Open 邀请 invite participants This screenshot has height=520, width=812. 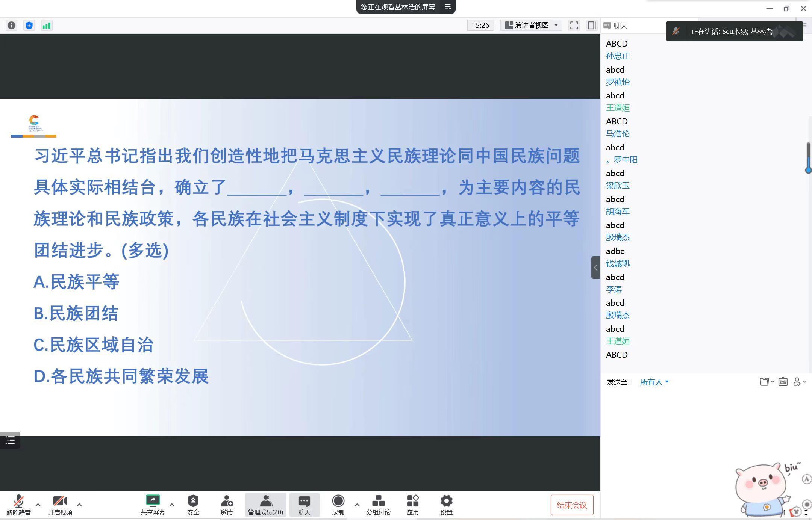pos(226,505)
